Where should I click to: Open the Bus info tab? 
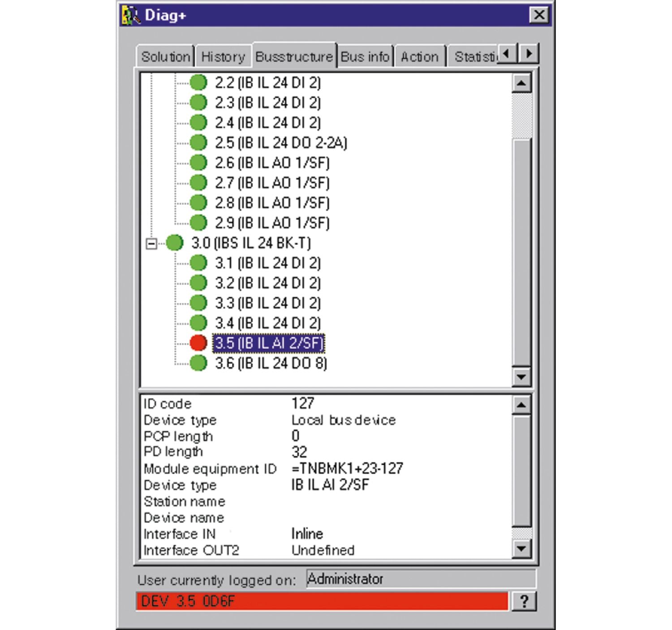(365, 57)
